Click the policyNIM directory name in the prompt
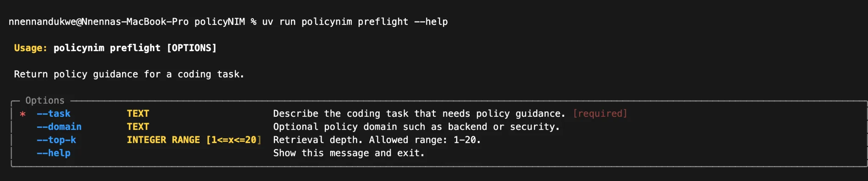Image resolution: width=868 pixels, height=181 pixels. pyautogui.click(x=220, y=22)
